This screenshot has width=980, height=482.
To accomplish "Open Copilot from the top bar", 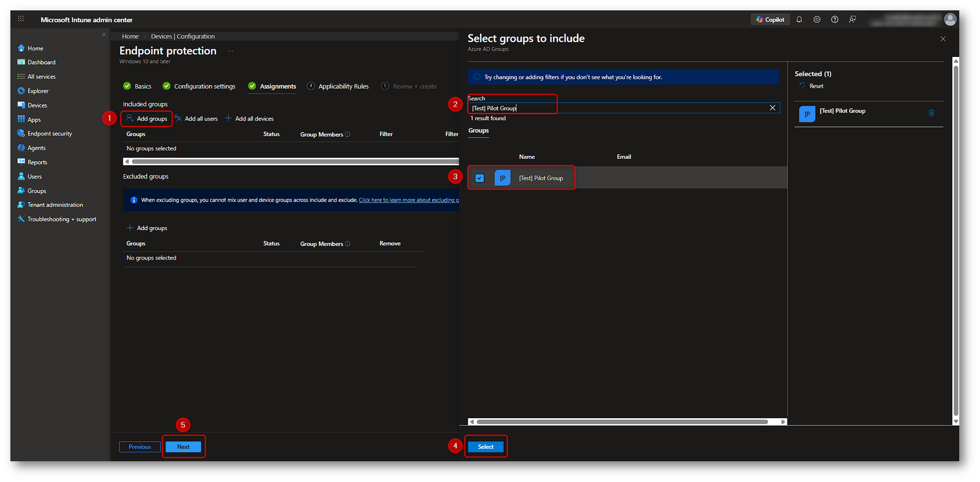I will coord(770,20).
